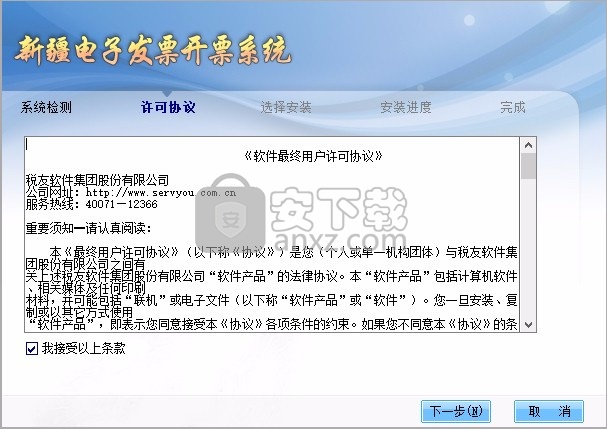Select the 系统检测 step tab
Viewport: 607px width, 429px height.
(46, 107)
